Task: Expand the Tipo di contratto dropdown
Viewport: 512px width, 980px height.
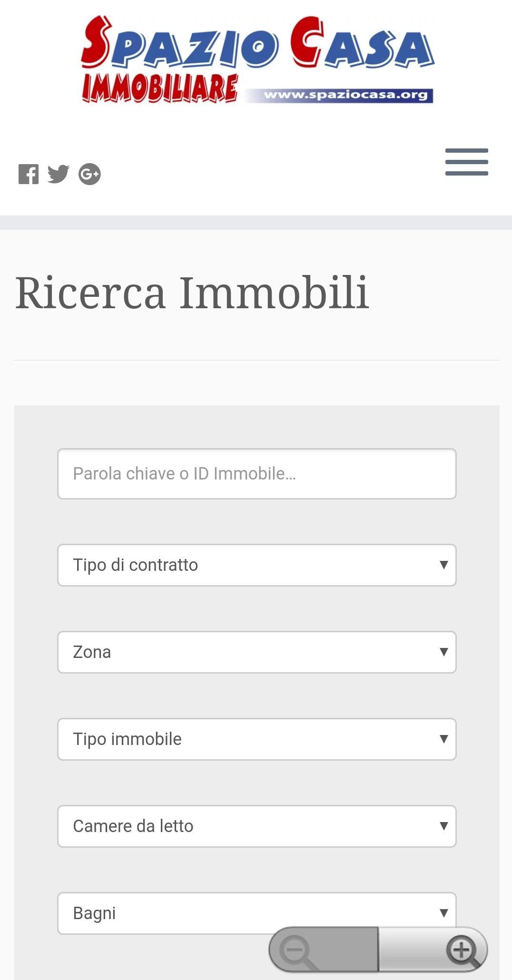Action: pyautogui.click(x=257, y=565)
